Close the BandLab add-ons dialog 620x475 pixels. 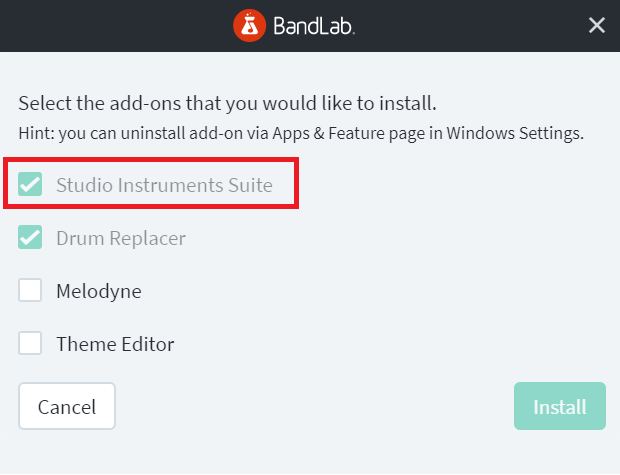point(597,26)
